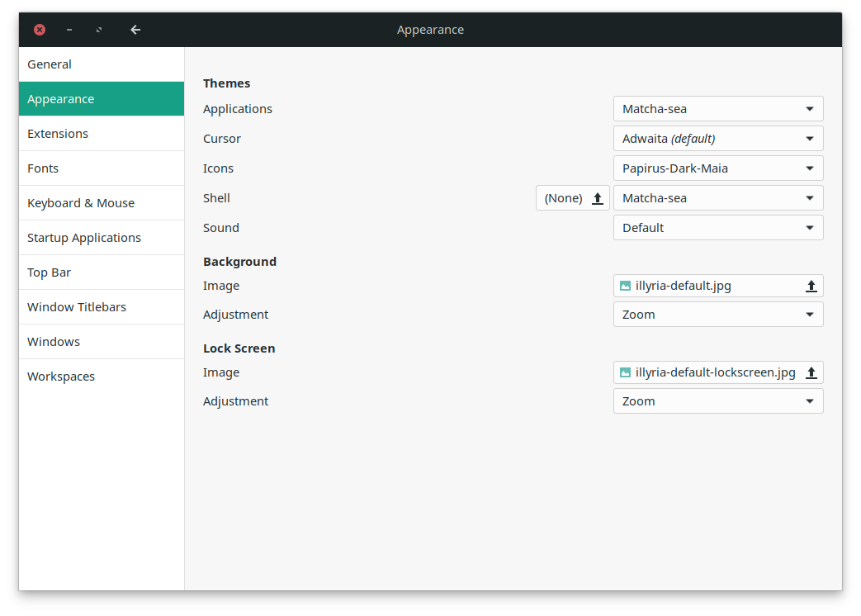Open the Icons theme selector showing Papirus-Dark-Maia
Viewport: 861px width, 616px height.
click(717, 168)
